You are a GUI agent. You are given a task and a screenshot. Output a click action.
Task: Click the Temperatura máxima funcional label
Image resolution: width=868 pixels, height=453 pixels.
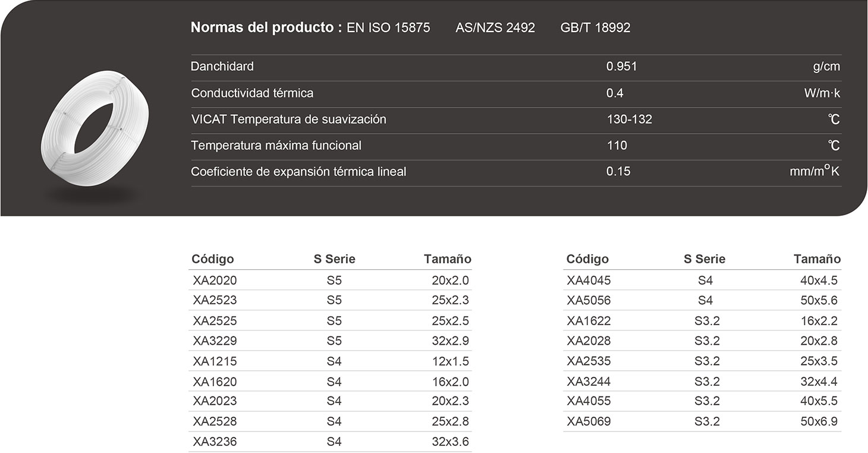(276, 146)
